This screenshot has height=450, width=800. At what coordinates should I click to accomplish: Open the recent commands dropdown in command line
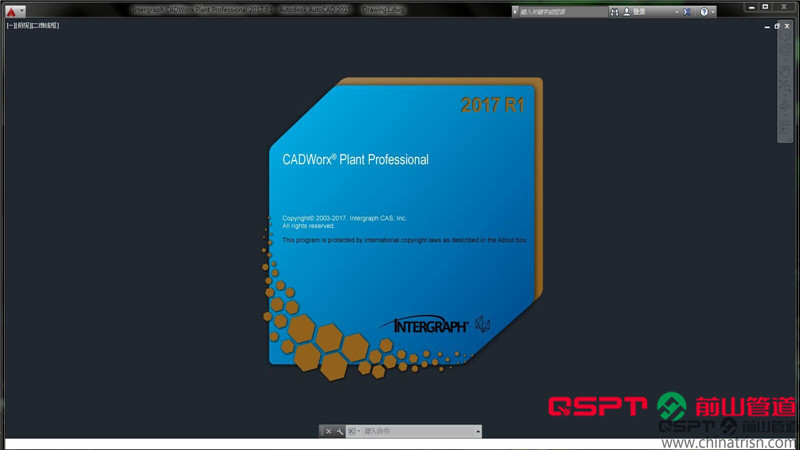click(353, 431)
